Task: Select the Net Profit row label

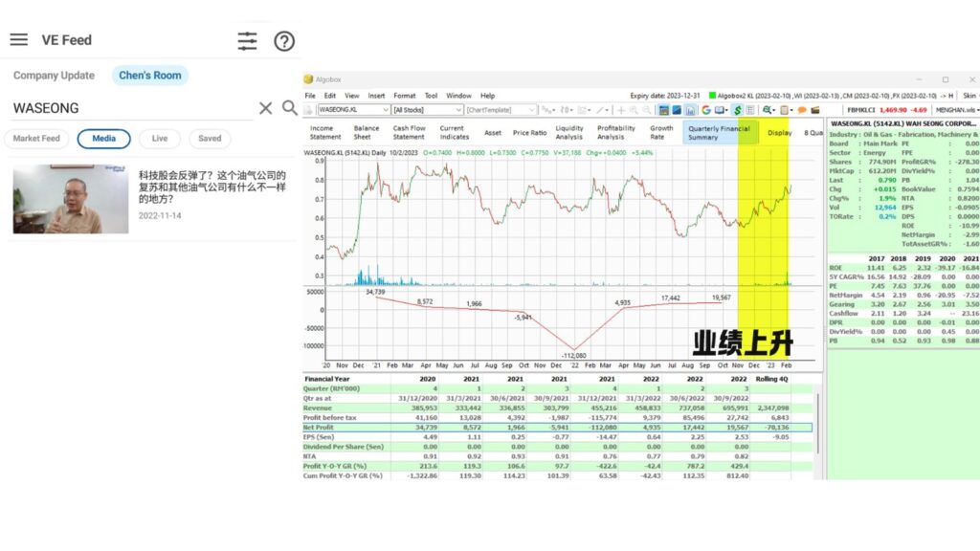Action: pos(318,428)
